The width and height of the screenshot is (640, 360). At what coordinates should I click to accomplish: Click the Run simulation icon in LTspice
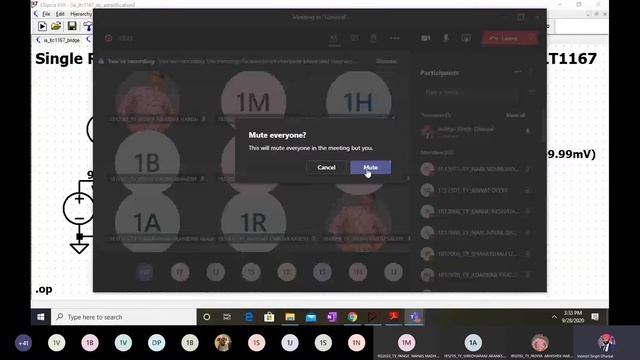tap(42, 27)
